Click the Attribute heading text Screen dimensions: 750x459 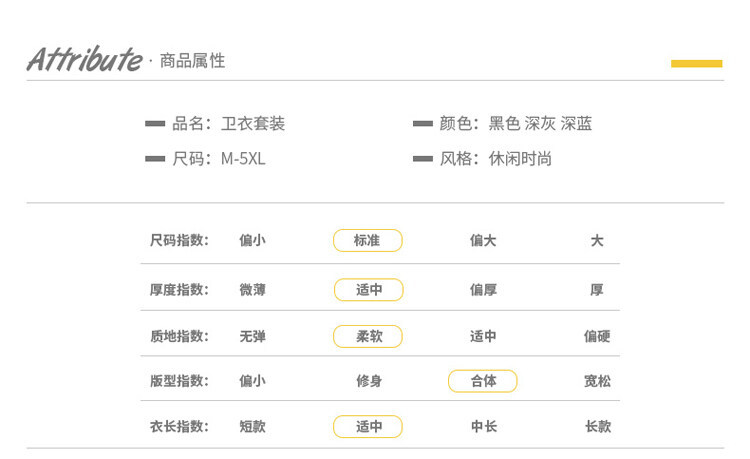coord(84,59)
